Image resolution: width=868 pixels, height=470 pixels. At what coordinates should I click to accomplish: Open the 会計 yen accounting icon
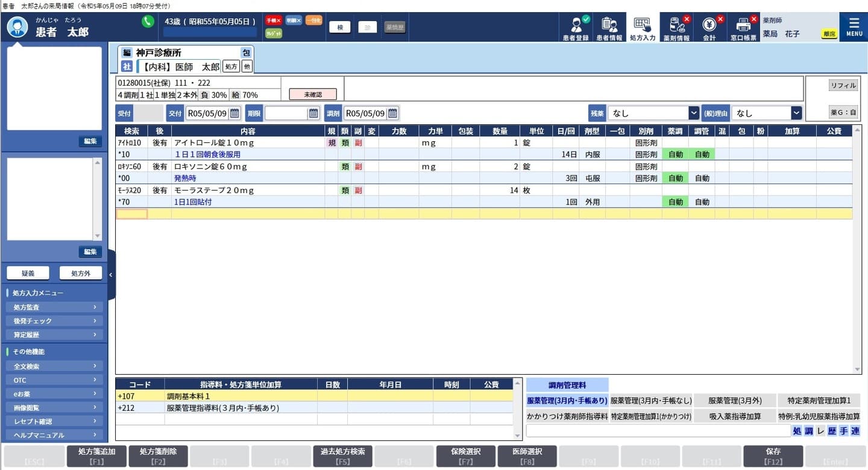[709, 28]
